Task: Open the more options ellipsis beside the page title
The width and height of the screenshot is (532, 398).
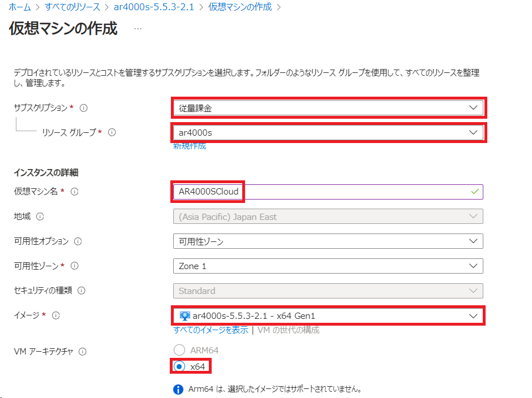Action: (138, 28)
